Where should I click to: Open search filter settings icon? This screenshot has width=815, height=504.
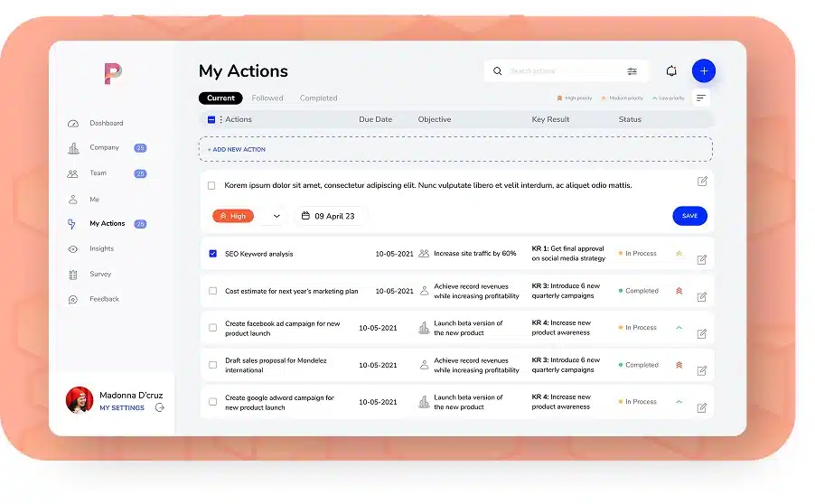632,71
